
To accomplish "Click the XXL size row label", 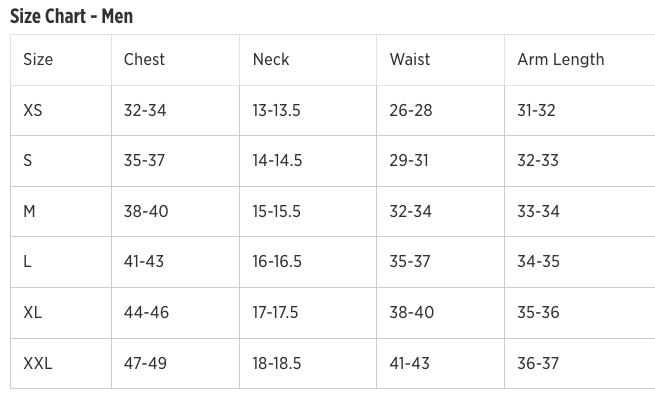I will click(38, 363).
